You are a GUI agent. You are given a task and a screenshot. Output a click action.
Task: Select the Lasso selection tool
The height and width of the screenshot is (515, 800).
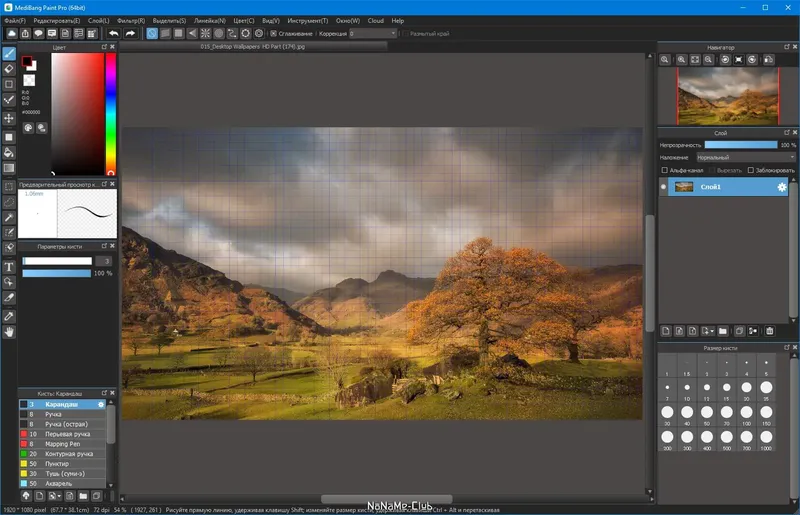[x=9, y=202]
